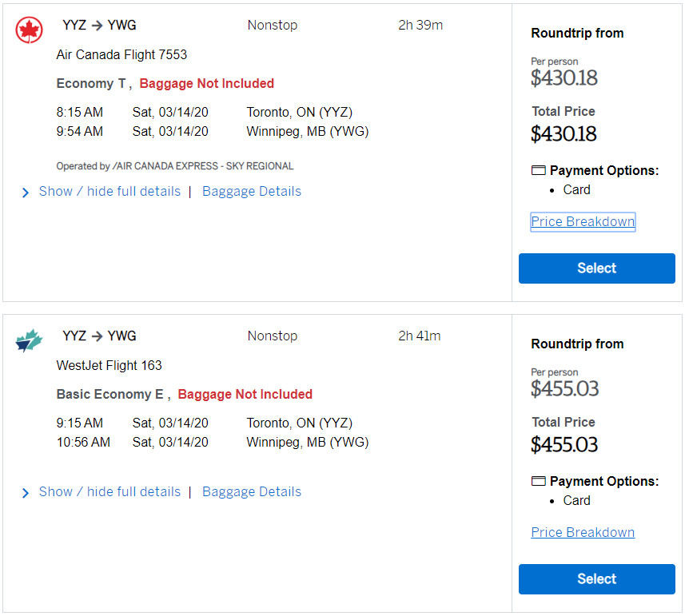Click Air Canada Flight 7553 title
This screenshot has width=685, height=616.
[x=121, y=55]
